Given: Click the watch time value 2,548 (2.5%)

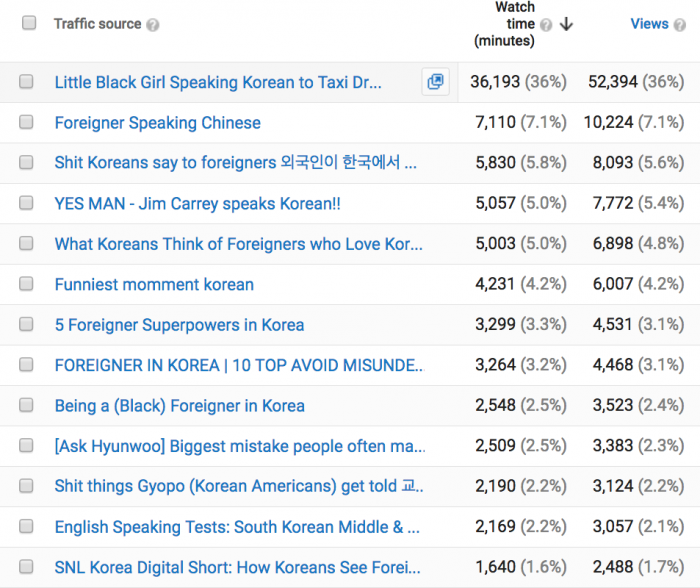Looking at the screenshot, I should tap(521, 405).
